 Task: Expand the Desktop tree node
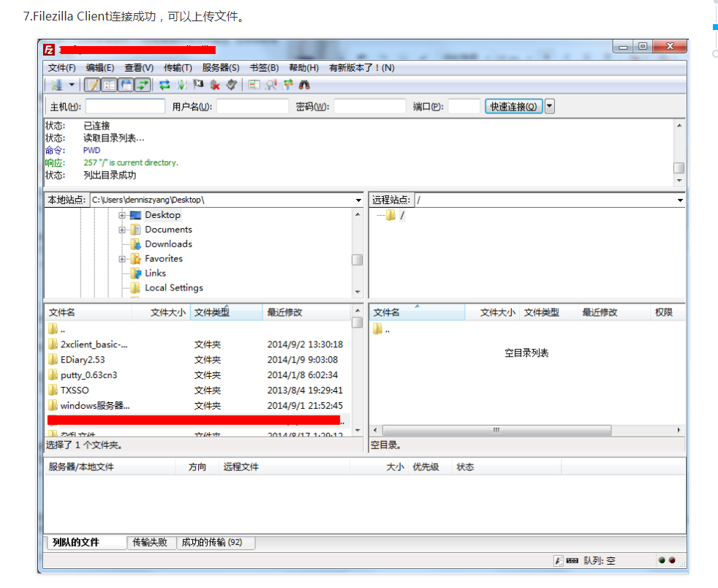point(122,215)
